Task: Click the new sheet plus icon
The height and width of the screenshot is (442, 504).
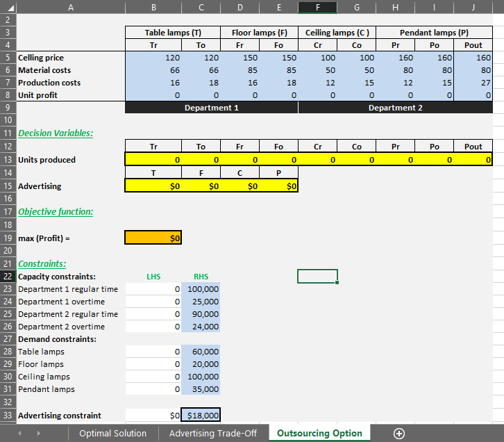Action: [x=399, y=434]
